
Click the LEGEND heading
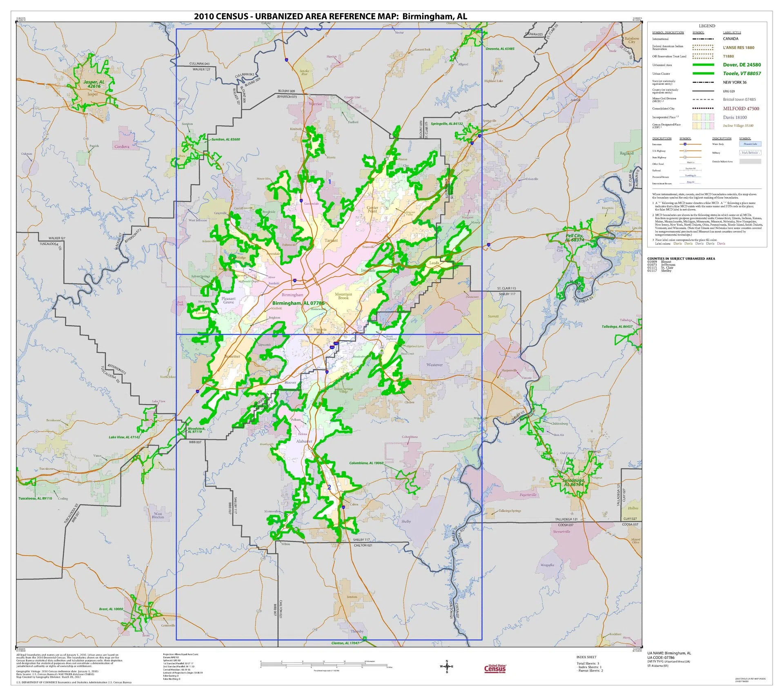pos(707,26)
